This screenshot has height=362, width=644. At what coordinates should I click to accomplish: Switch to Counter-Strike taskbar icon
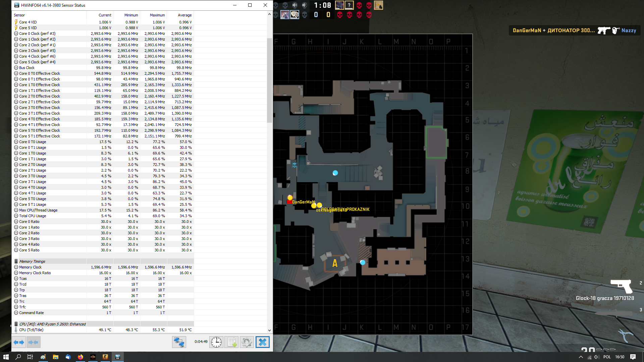[105, 357]
